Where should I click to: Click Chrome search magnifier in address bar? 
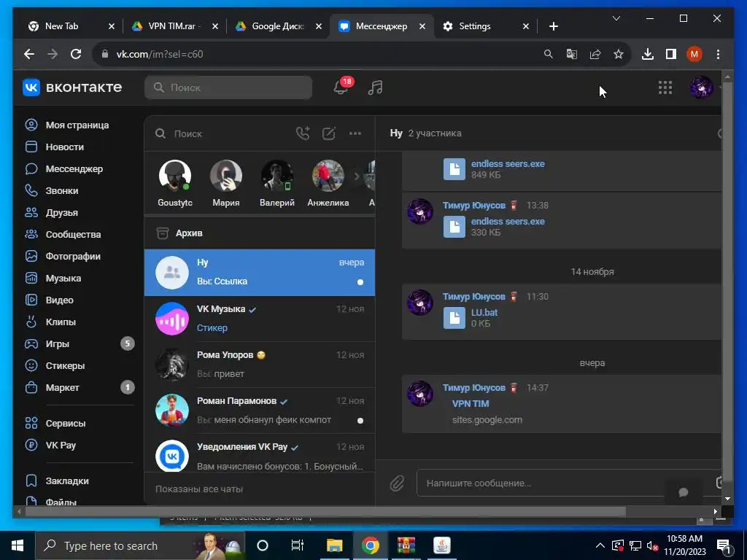tap(549, 54)
